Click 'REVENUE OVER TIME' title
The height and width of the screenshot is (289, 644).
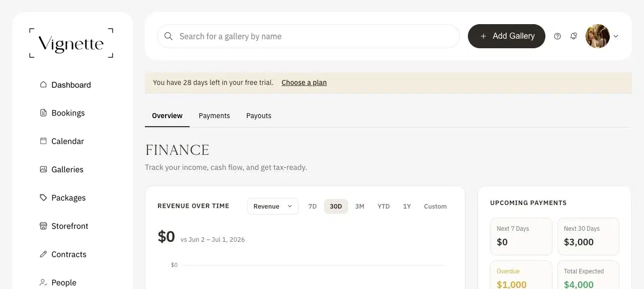pos(193,206)
